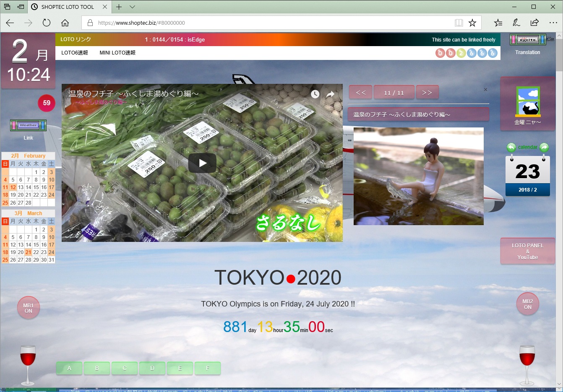Close the video panel with x
The width and height of the screenshot is (563, 392).
coord(485,89)
